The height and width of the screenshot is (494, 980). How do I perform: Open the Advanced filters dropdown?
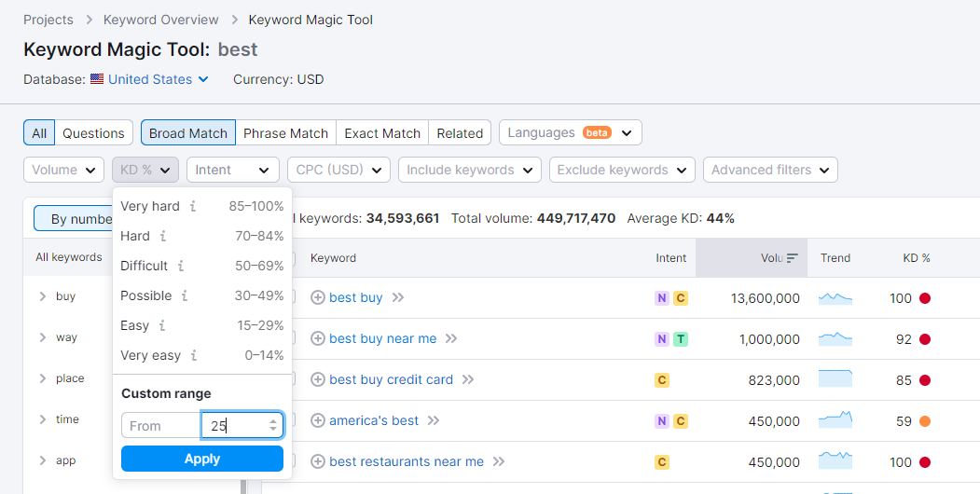(x=770, y=171)
